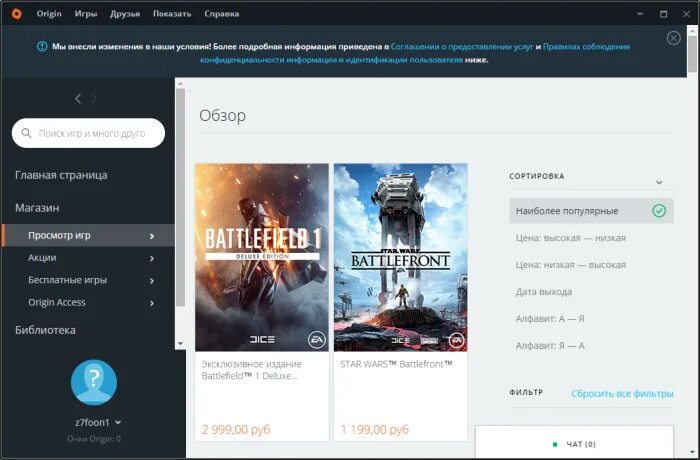700x460 pixels.
Task: Click the z7foon1 profile avatar
Action: point(94,382)
